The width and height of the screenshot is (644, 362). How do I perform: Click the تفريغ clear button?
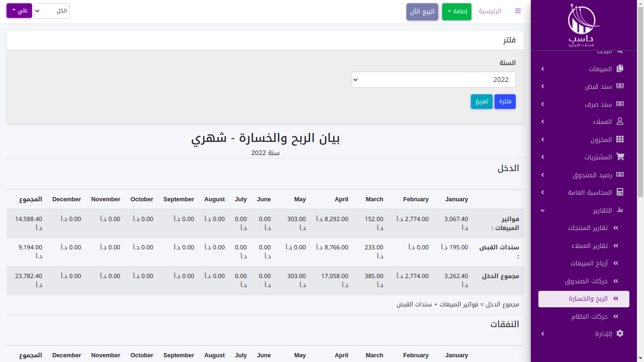coord(481,102)
